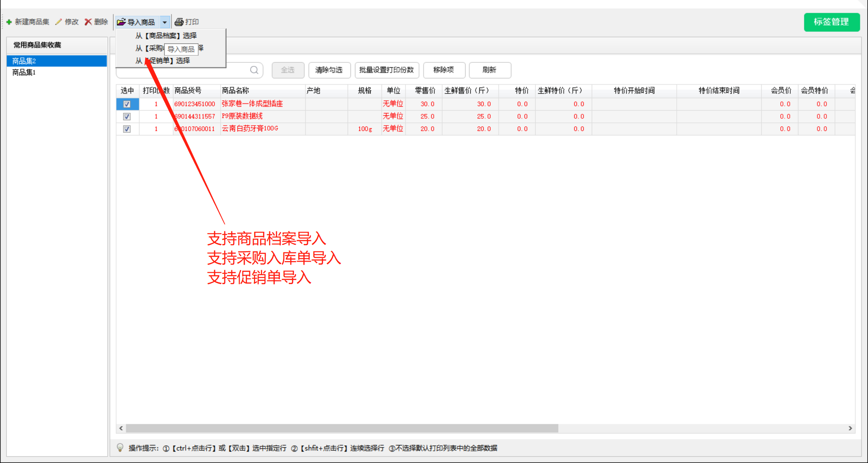Open 标签管理 with the green button
The height and width of the screenshot is (463, 868).
point(831,22)
